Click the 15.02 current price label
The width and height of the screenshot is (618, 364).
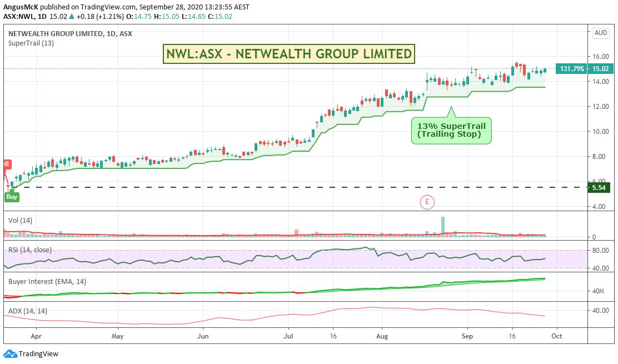(601, 69)
